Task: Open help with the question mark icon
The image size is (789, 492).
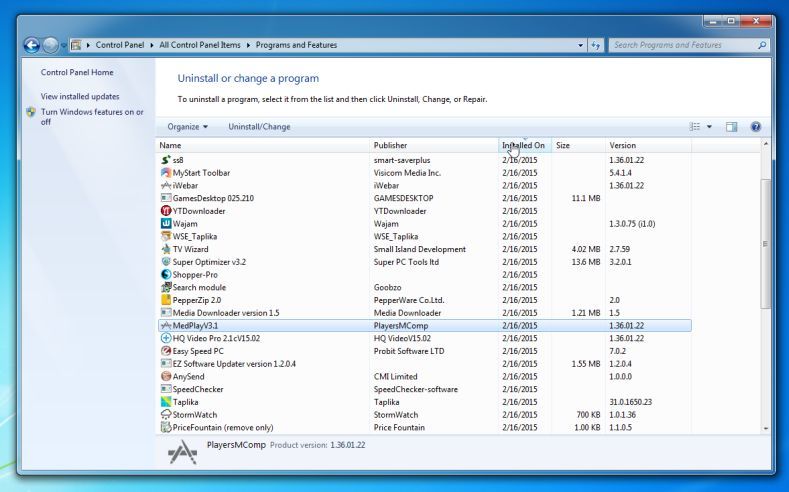Action: 756,127
